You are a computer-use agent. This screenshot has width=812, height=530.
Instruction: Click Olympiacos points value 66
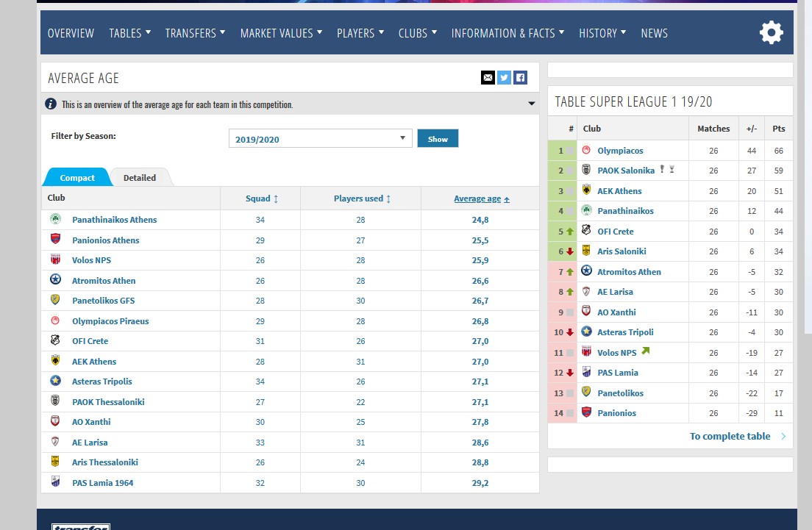tap(778, 151)
